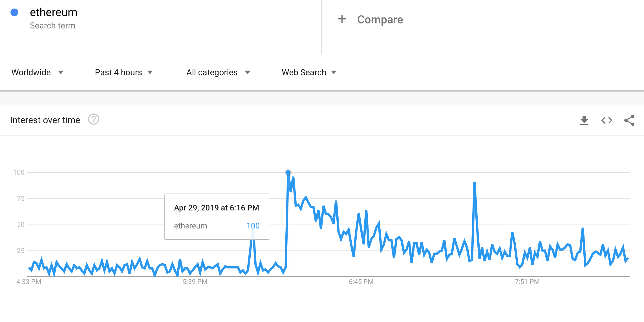Viewport: 644px width, 322px height.
Task: Expand the All categories dropdown
Action: pos(218,72)
